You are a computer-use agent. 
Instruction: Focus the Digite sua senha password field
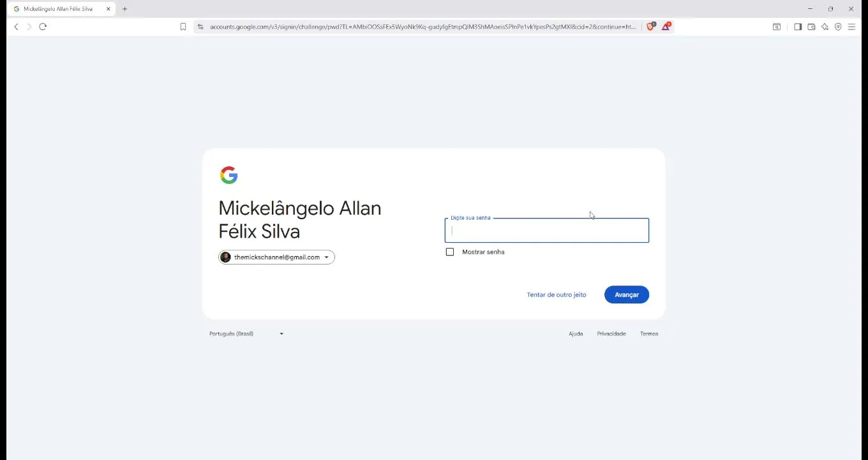point(546,231)
